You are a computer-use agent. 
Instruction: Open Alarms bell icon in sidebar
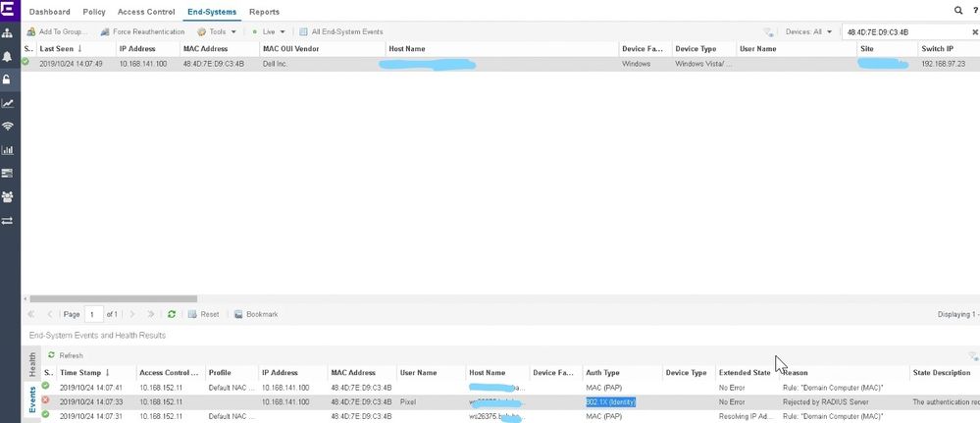coord(9,56)
